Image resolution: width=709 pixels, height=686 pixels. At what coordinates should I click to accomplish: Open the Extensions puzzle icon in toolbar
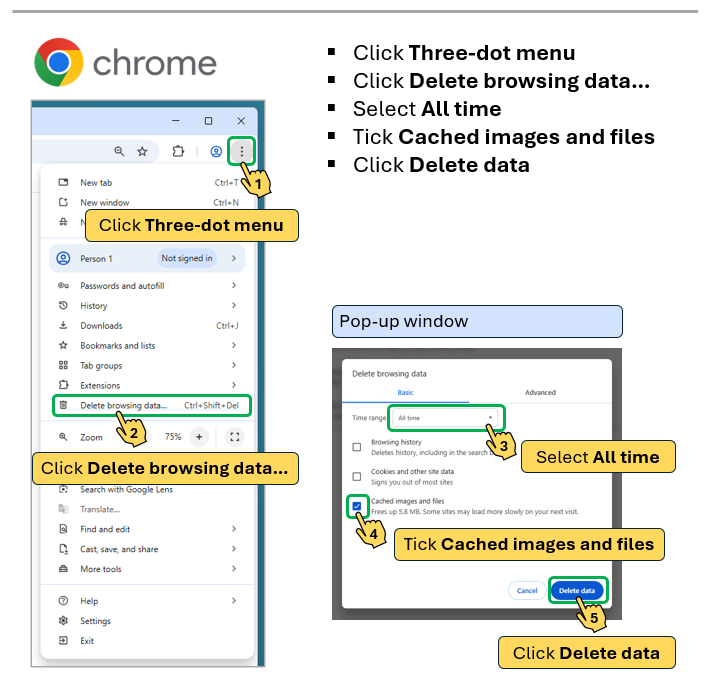[178, 151]
